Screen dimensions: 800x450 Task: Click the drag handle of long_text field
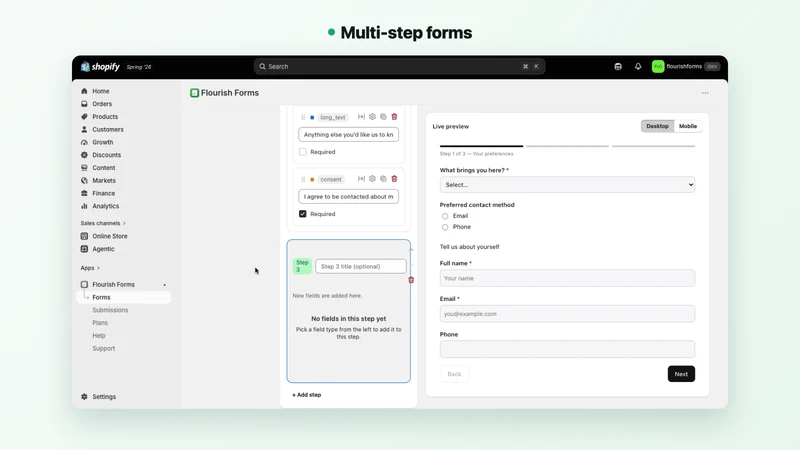[x=303, y=117]
